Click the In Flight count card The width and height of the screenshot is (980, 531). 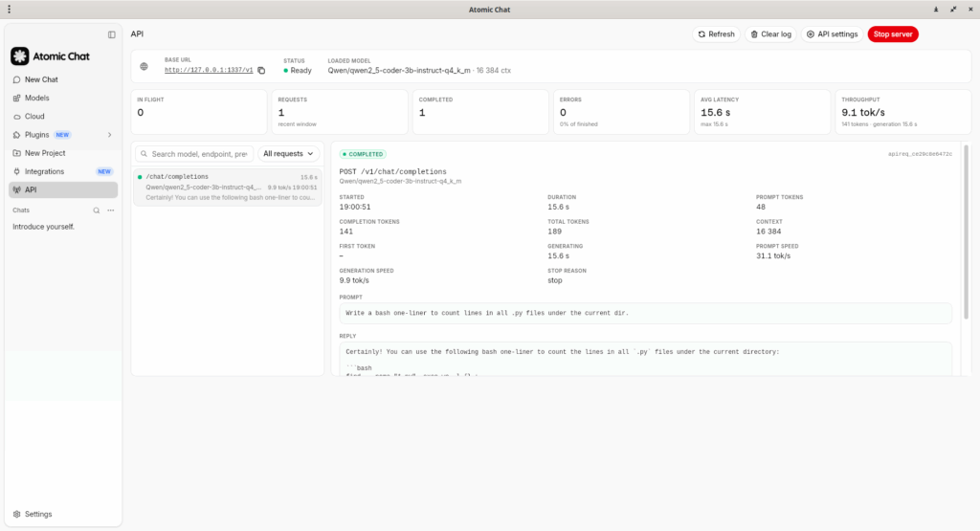(x=199, y=112)
